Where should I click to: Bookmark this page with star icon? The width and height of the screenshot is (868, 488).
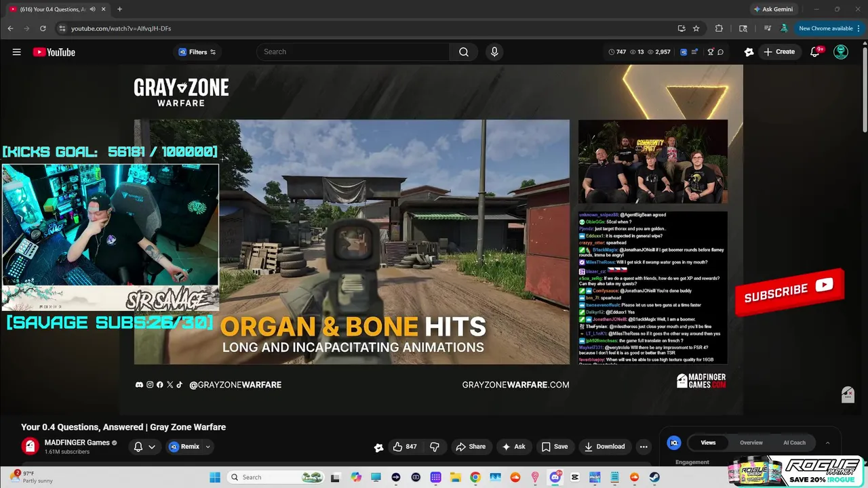pyautogui.click(x=696, y=28)
